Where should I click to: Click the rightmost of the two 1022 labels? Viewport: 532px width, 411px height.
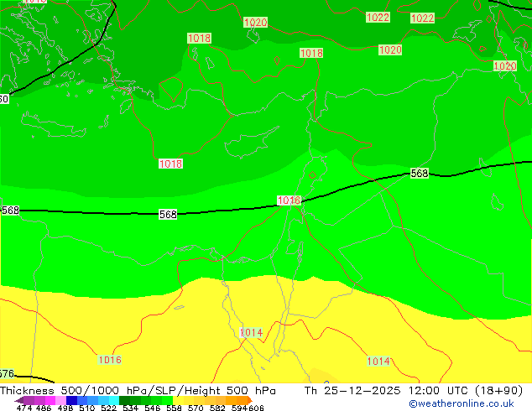point(422,18)
